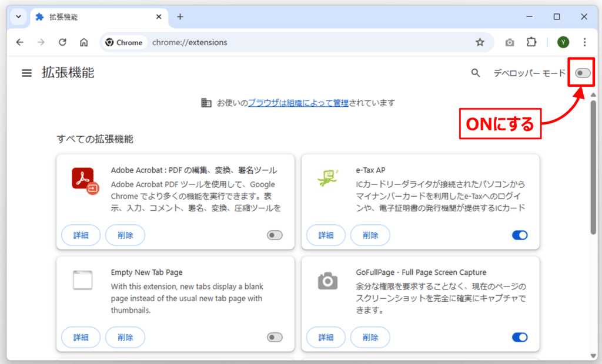This screenshot has height=364, width=602.
Task: Click the search icon near デベロッパー モード
Action: (x=476, y=73)
